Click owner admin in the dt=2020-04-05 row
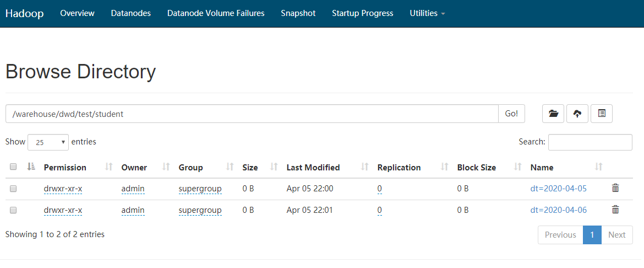The width and height of the screenshot is (644, 268). tap(133, 189)
